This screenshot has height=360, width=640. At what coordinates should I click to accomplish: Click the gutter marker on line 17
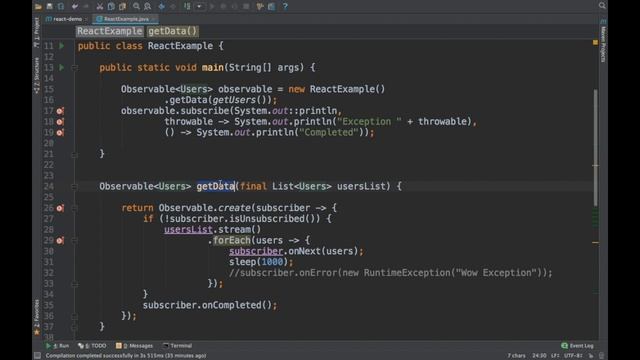pyautogui.click(x=60, y=111)
